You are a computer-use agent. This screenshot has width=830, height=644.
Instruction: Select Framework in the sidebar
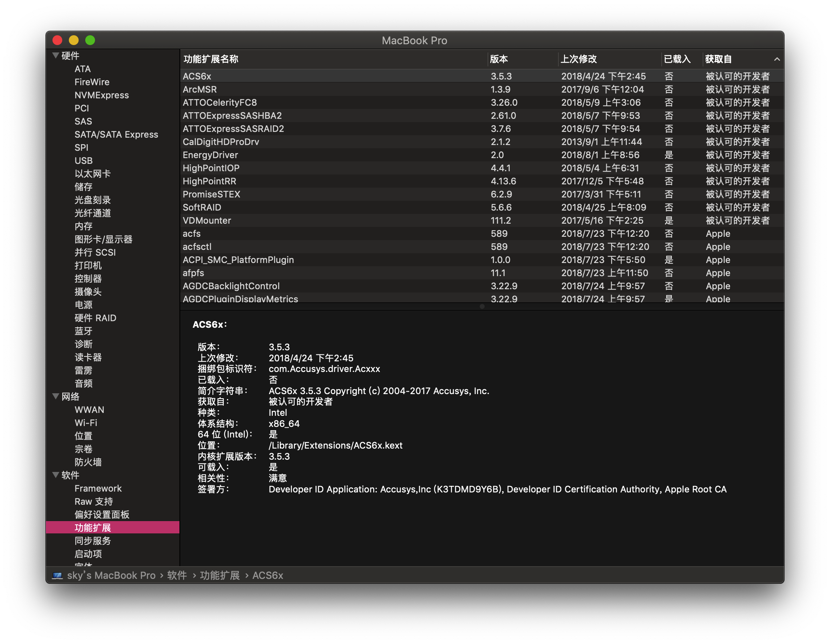[x=98, y=488]
